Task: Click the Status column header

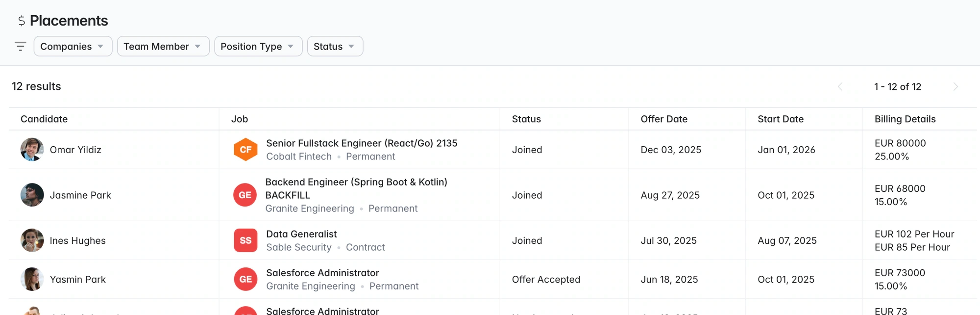Action: point(526,119)
